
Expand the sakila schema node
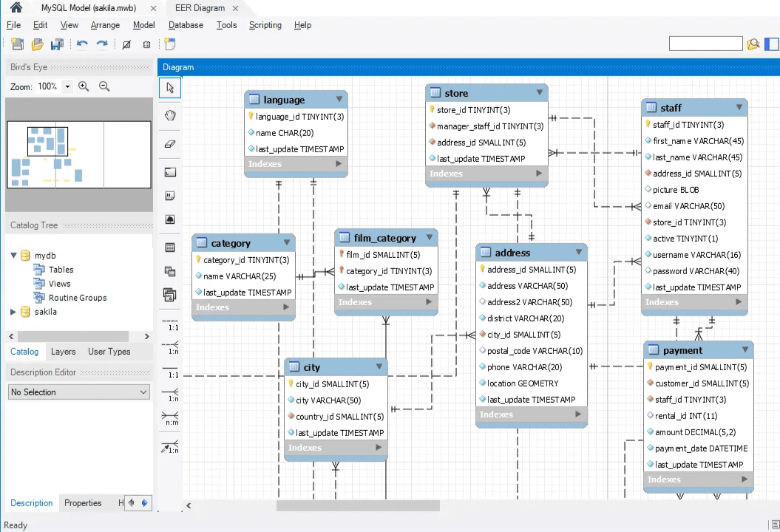[x=13, y=311]
